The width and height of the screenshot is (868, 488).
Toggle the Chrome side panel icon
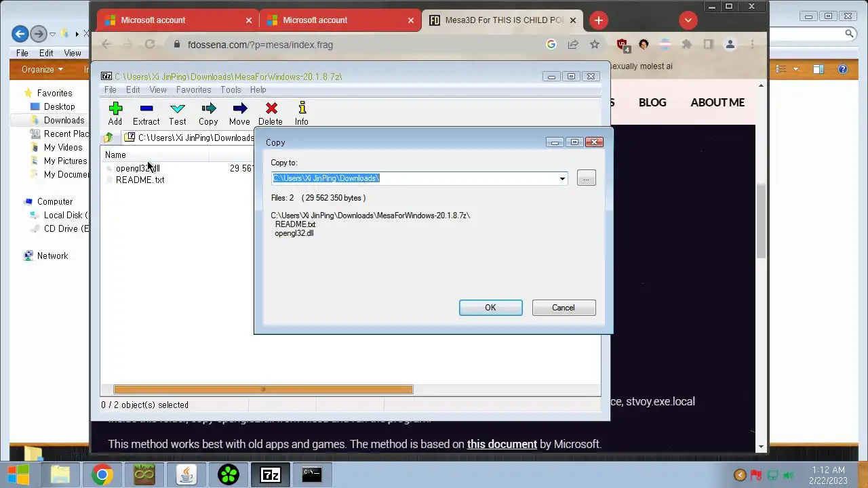[x=709, y=45]
